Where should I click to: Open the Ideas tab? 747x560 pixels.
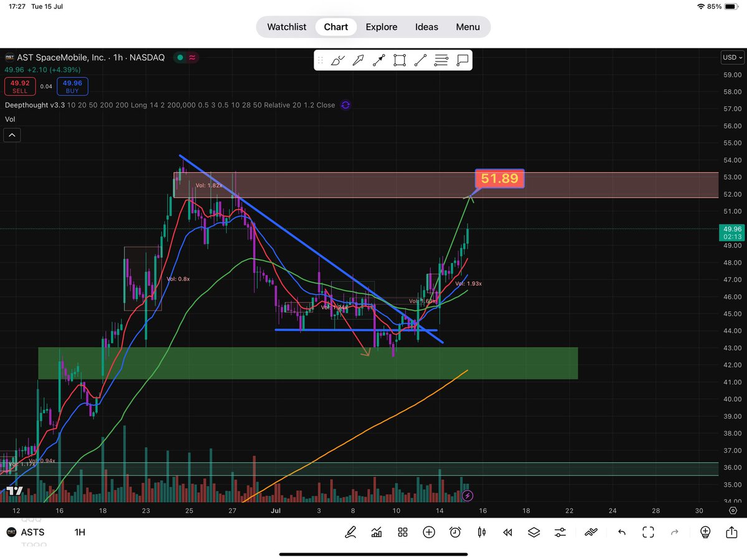[426, 27]
